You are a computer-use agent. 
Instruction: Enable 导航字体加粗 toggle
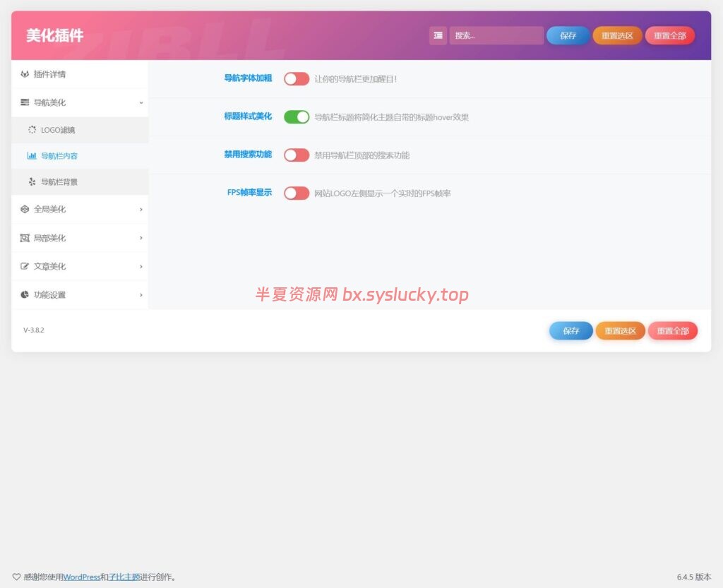(297, 79)
